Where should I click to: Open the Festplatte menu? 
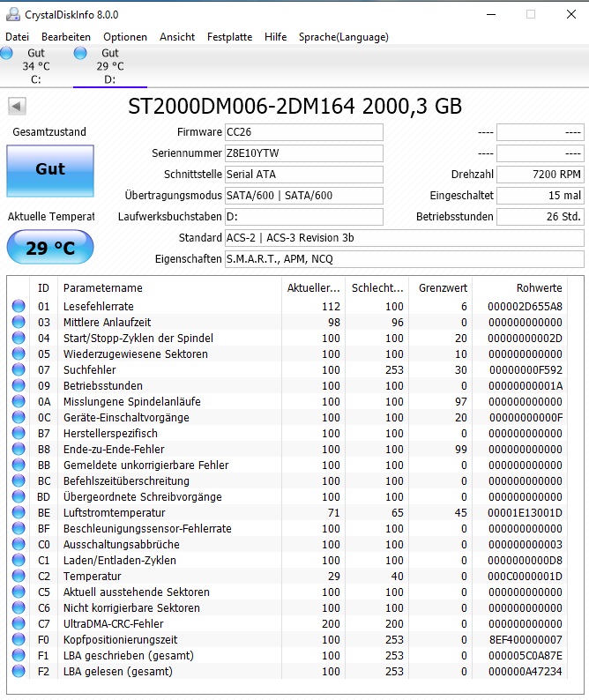(229, 37)
